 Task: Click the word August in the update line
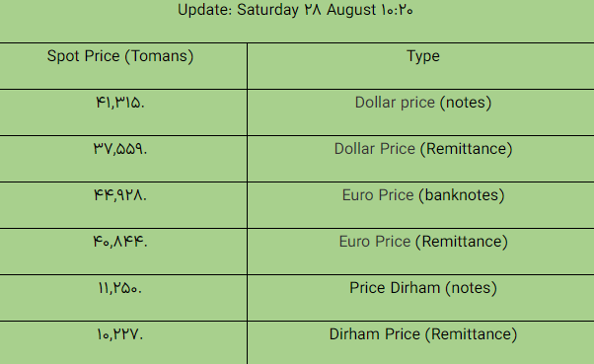351,10
